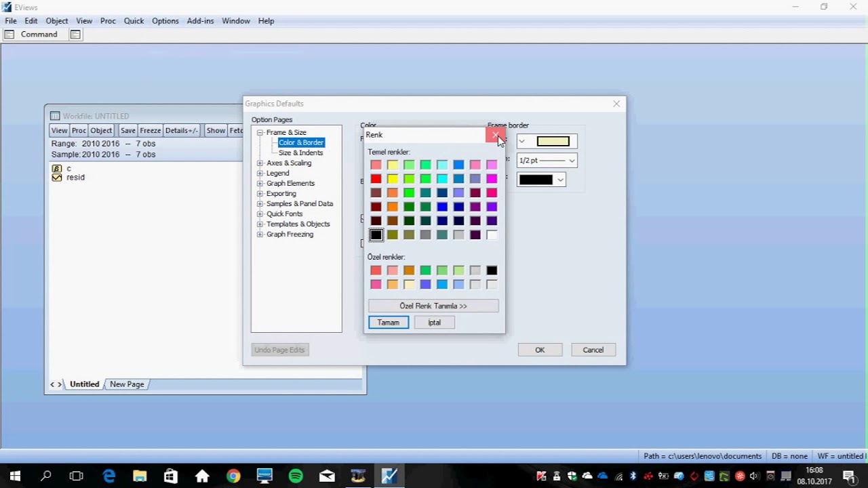Click Save in the workfile toolbar
Image resolution: width=868 pixels, height=488 pixels.
[128, 131]
